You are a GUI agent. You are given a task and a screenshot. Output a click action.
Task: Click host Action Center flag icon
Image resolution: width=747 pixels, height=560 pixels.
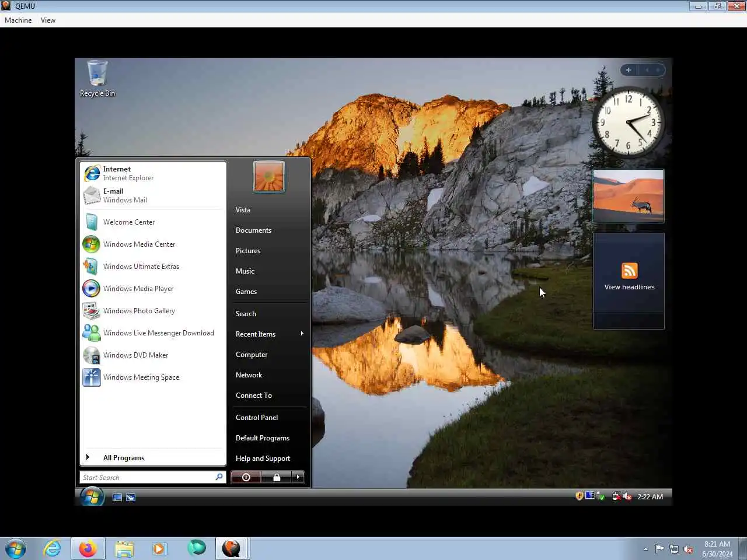coord(659,549)
